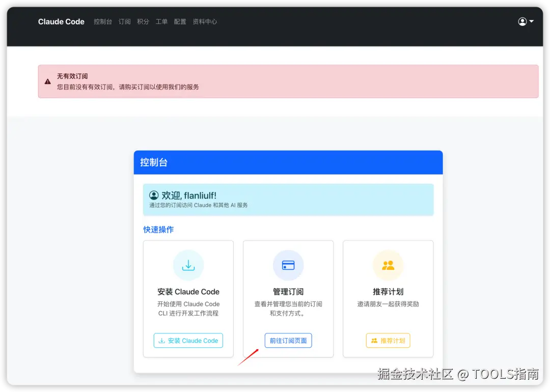This screenshot has width=550, height=392.
Task: Open the user account dropdown menu
Action: [x=526, y=22]
